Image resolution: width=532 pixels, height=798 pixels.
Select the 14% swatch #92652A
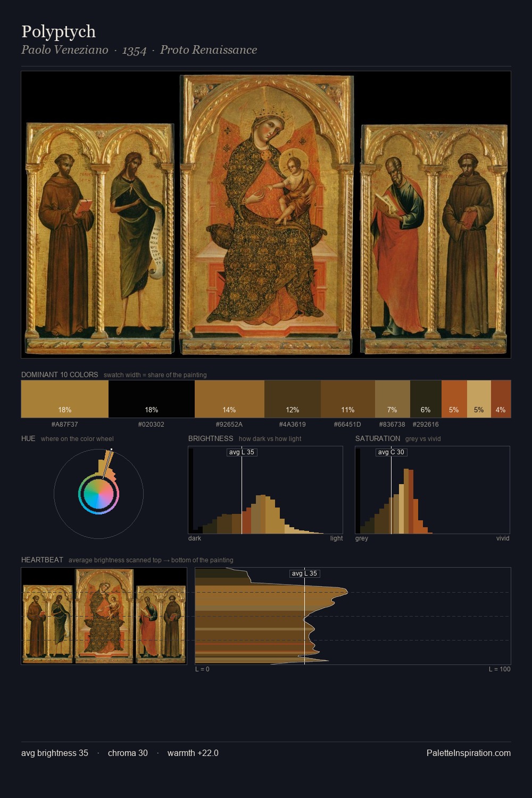[x=229, y=399]
